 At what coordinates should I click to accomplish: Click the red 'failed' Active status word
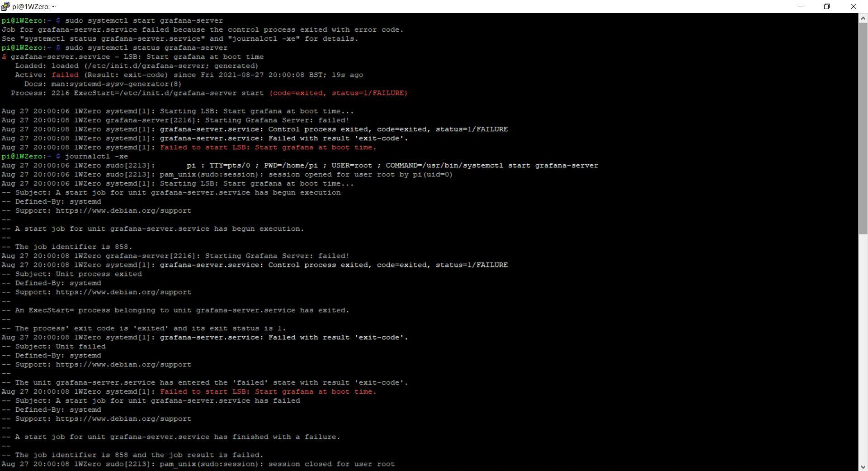[65, 75]
